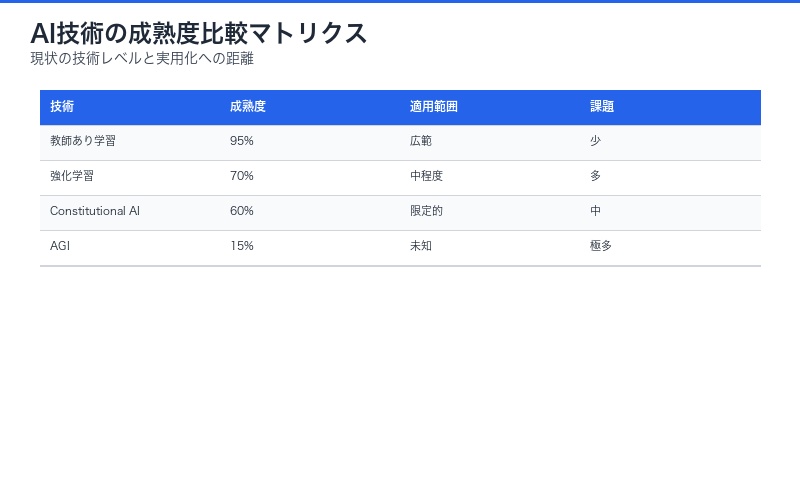Select the 15% maturity value
This screenshot has width=800, height=500.
pos(242,246)
